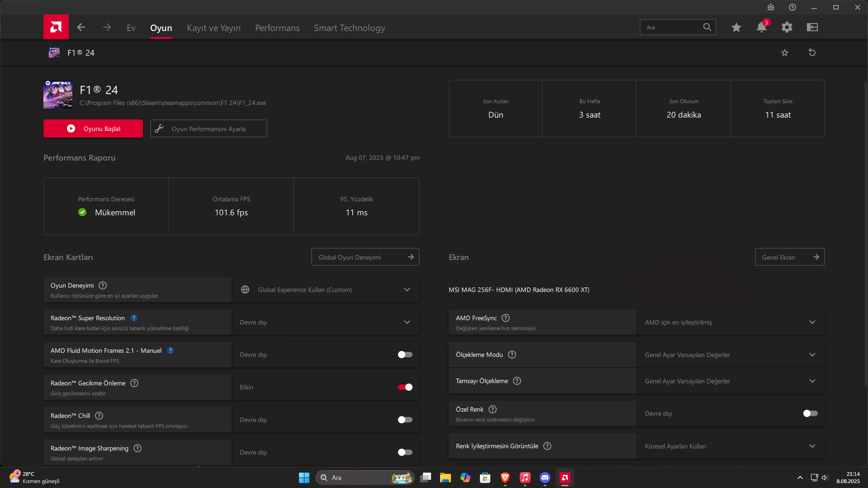Favorite F1 24 with the star outline
This screenshot has height=488, width=868.
click(x=785, y=53)
